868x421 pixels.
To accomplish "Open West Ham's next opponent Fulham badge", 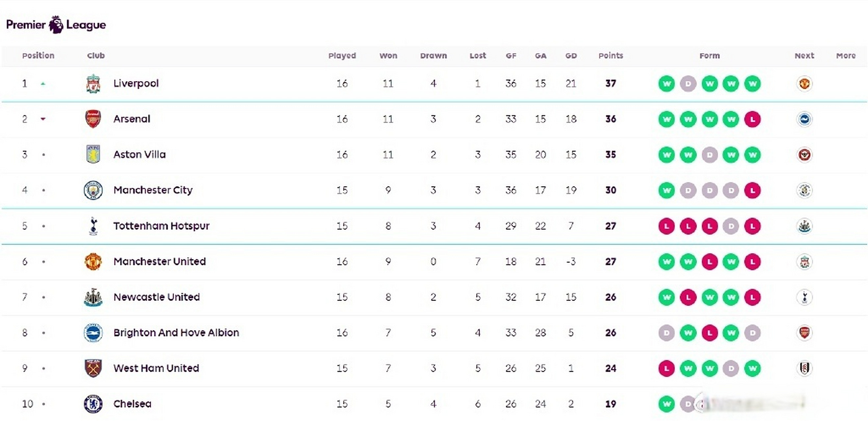I will 804,368.
